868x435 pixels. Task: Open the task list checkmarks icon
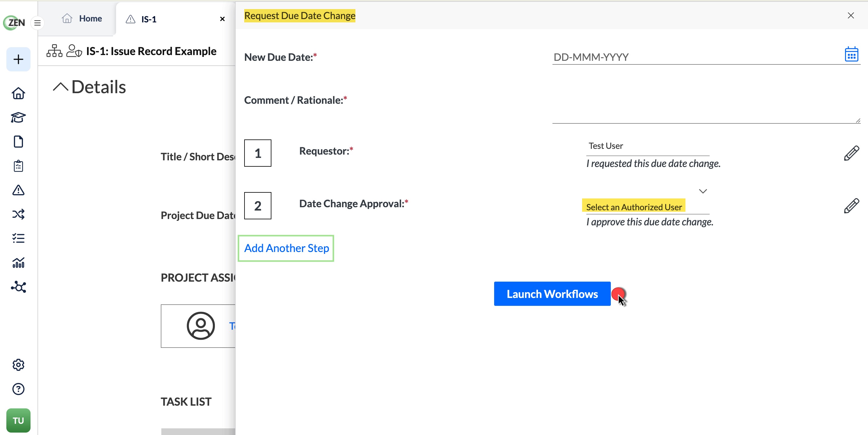pos(18,238)
